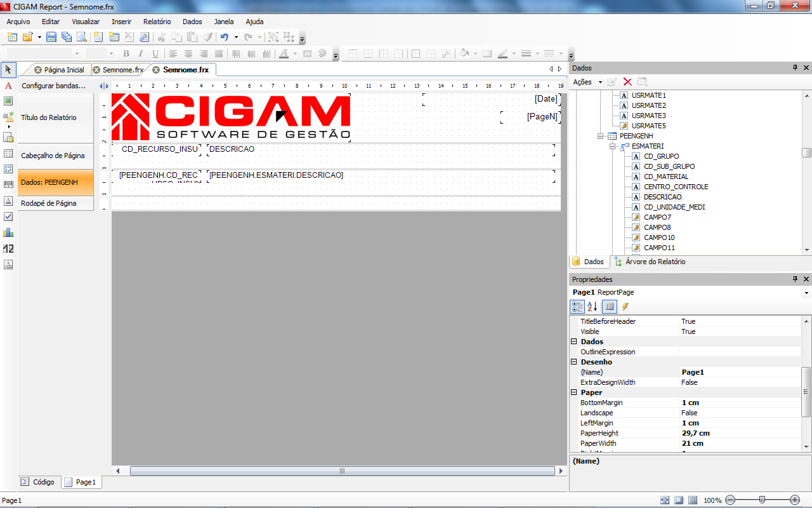Choose the Barcode object tool
This screenshot has height=508, width=812.
pos(8,185)
